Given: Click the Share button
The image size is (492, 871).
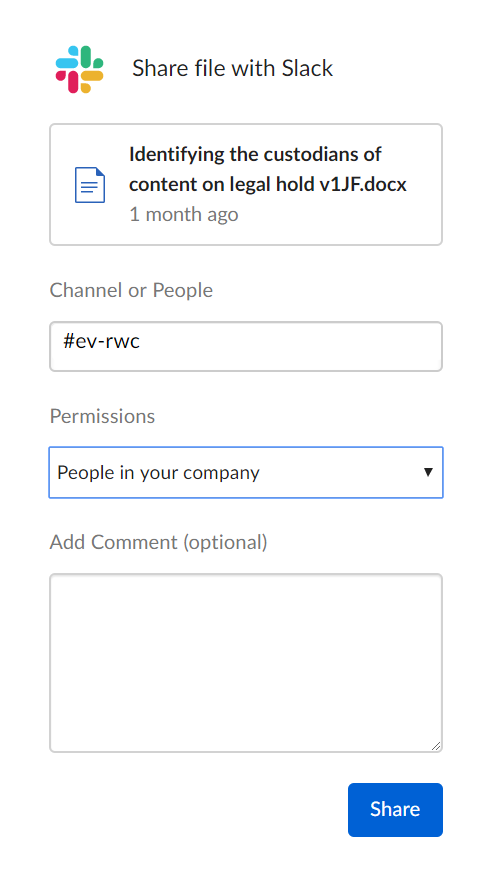Looking at the screenshot, I should (395, 810).
